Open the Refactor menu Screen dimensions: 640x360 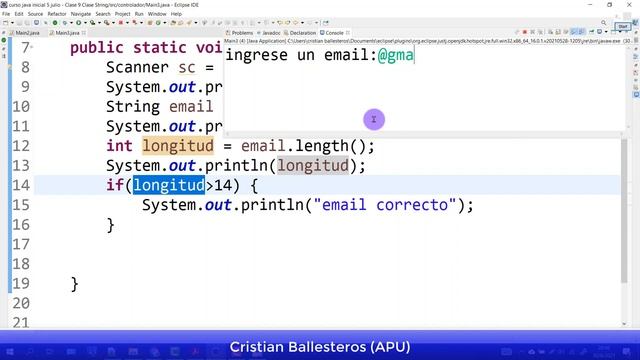57,14
